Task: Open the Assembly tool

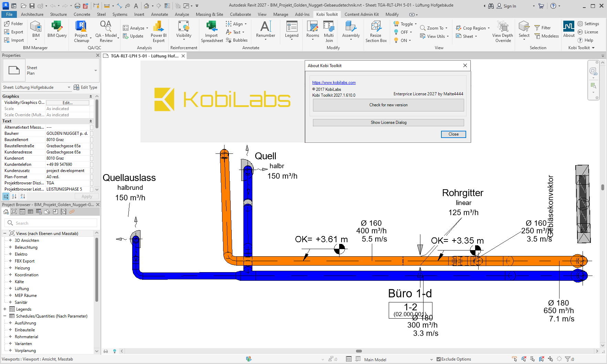Action: click(x=351, y=29)
